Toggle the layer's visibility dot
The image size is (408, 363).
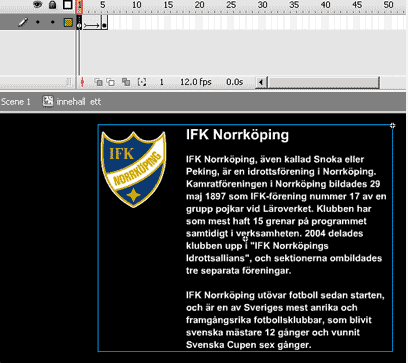tap(38, 23)
